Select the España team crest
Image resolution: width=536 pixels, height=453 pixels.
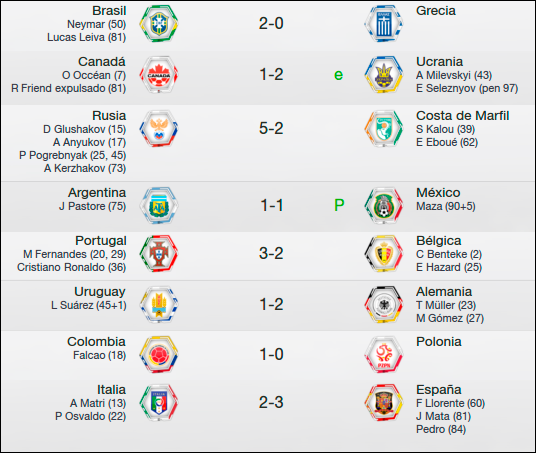(384, 402)
